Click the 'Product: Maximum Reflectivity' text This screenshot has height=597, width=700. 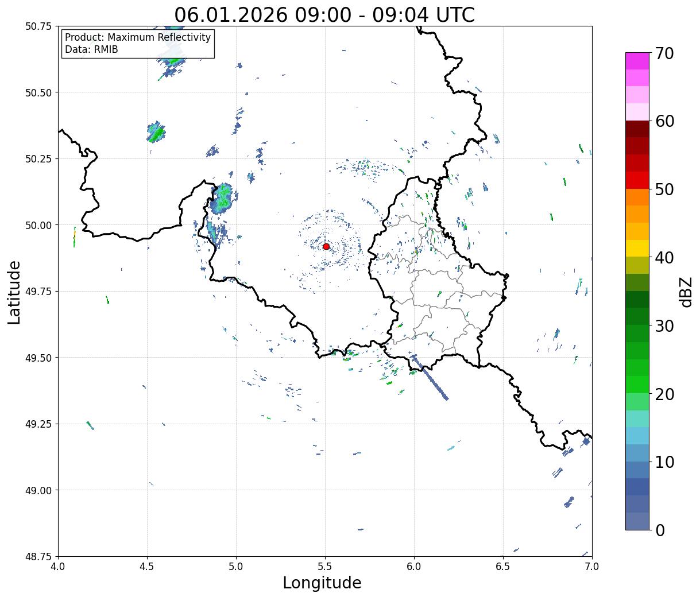(138, 37)
